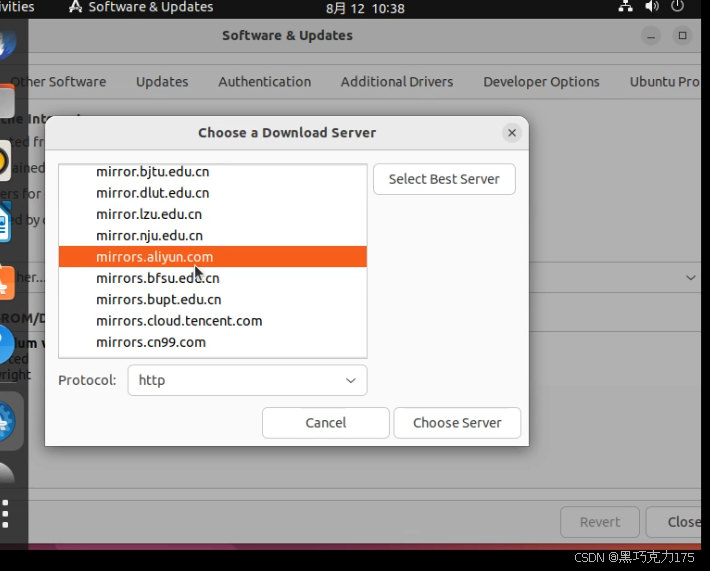The width and height of the screenshot is (710, 571).
Task: Open the Authentication tab
Action: [x=265, y=82]
